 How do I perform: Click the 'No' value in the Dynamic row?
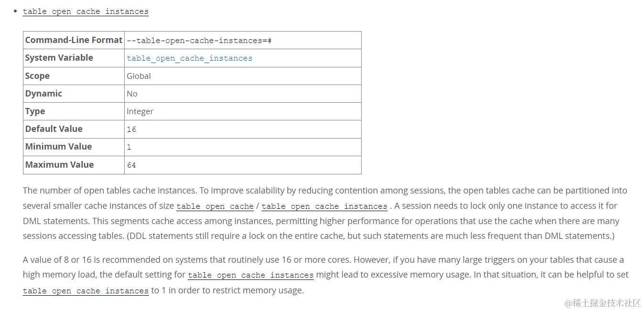pyautogui.click(x=132, y=94)
